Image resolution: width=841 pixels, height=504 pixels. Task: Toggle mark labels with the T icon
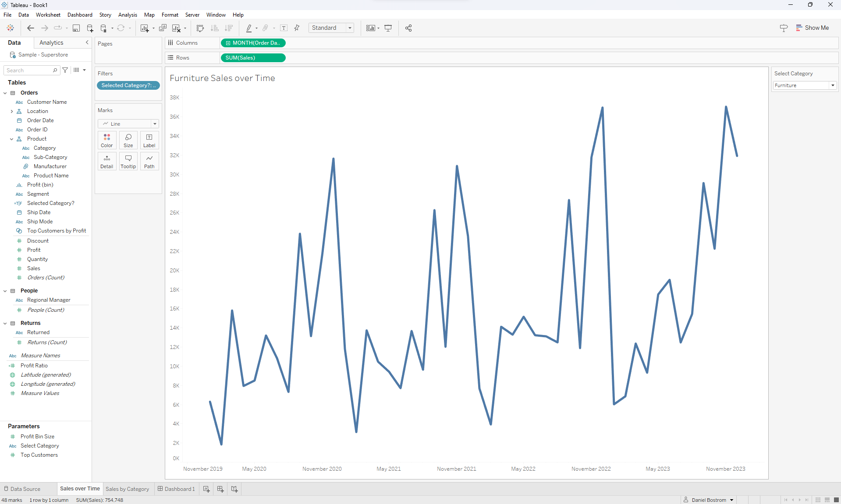[x=284, y=28]
